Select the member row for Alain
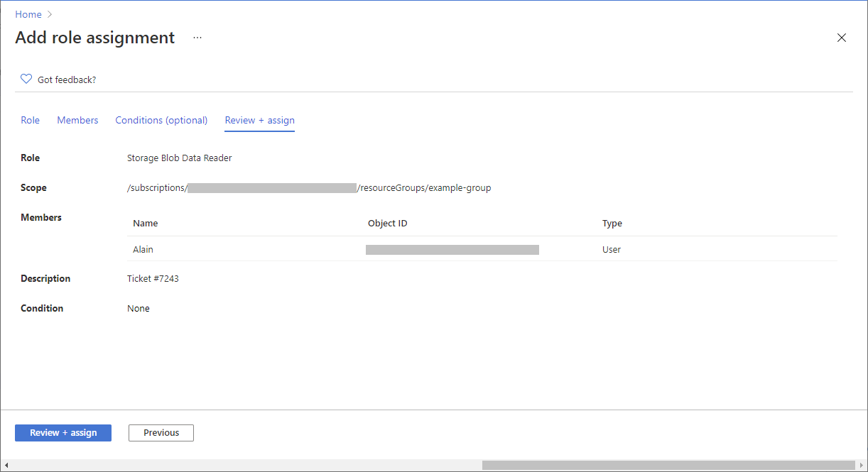The width and height of the screenshot is (868, 472). click(143, 249)
